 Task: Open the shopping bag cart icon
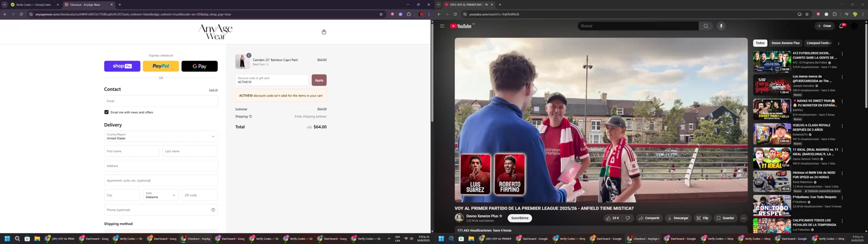point(323,32)
